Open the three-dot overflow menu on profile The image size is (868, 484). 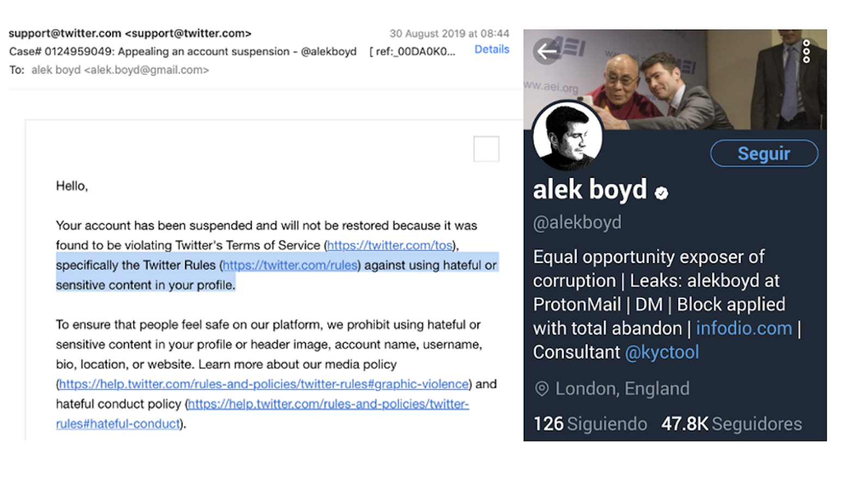[x=807, y=51]
